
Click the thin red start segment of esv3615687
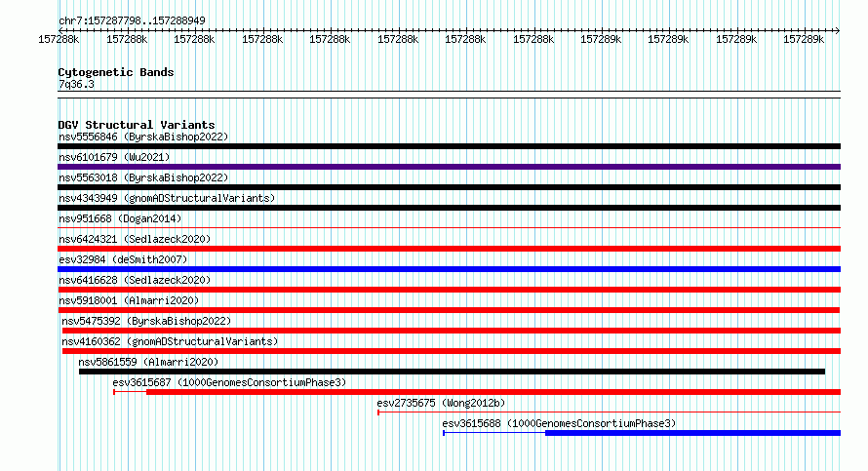pyautogui.click(x=130, y=392)
